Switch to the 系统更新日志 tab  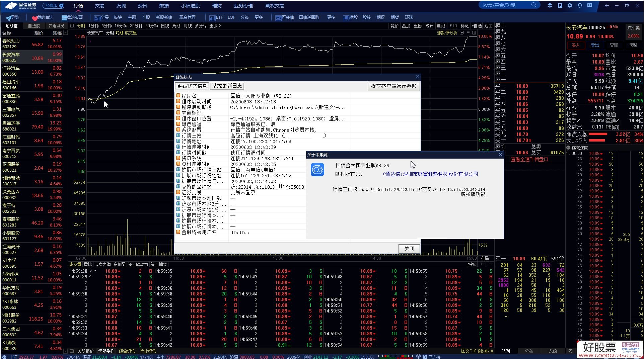pos(227,86)
